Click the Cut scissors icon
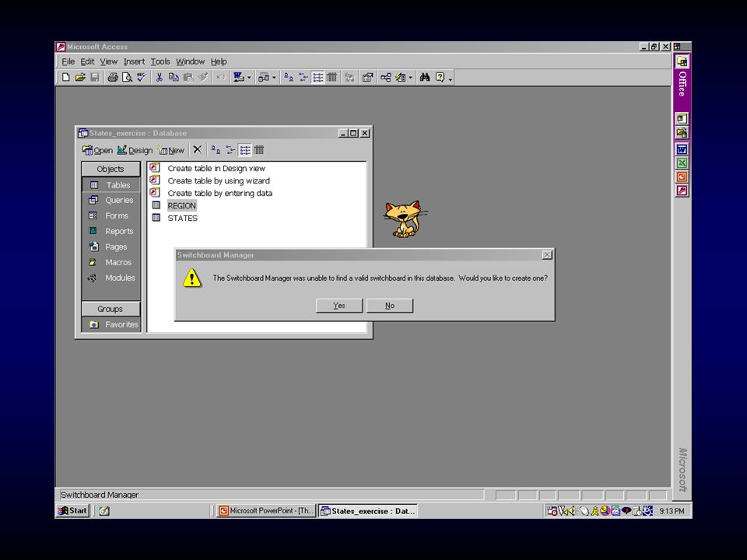 (x=159, y=77)
